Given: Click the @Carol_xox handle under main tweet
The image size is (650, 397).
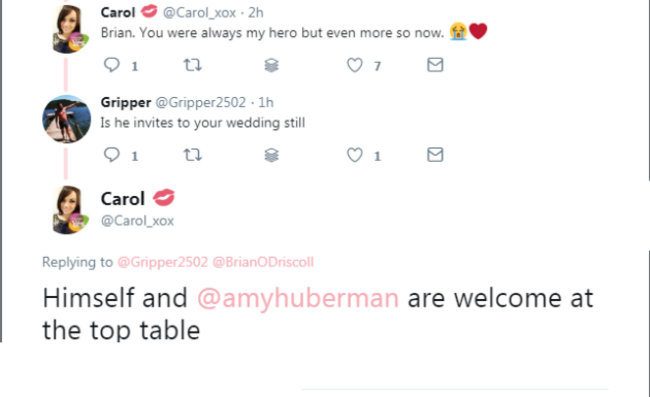Looking at the screenshot, I should click(137, 220).
